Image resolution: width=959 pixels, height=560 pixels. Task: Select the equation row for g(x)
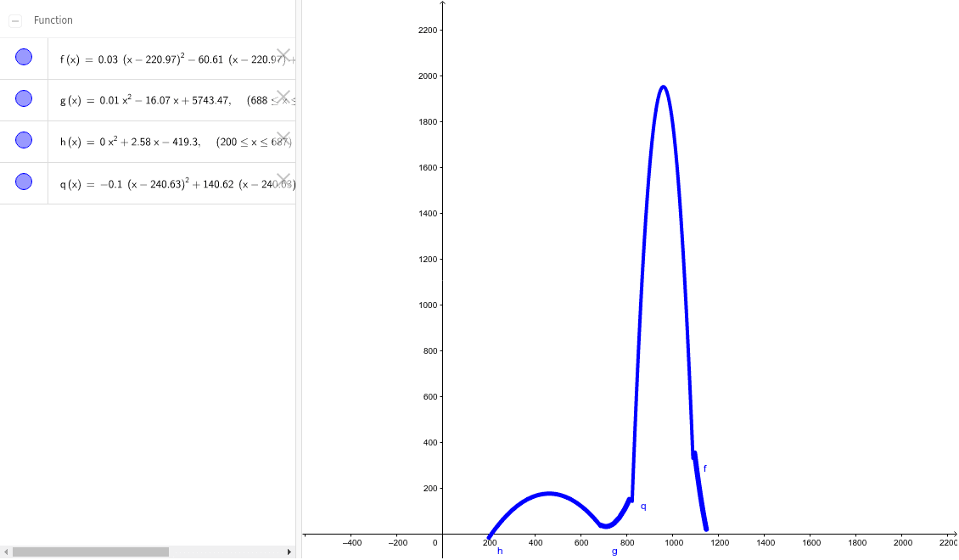pos(153,98)
